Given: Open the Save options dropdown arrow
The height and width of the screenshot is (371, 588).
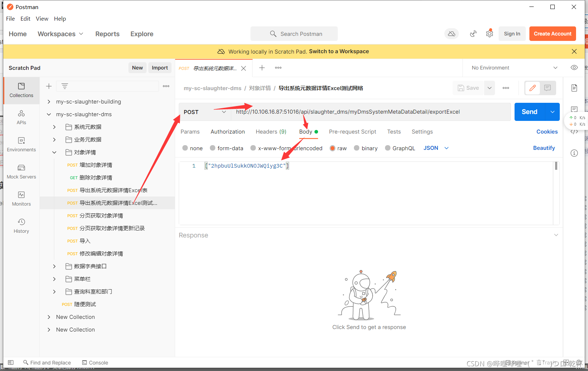Looking at the screenshot, I should pyautogui.click(x=490, y=88).
